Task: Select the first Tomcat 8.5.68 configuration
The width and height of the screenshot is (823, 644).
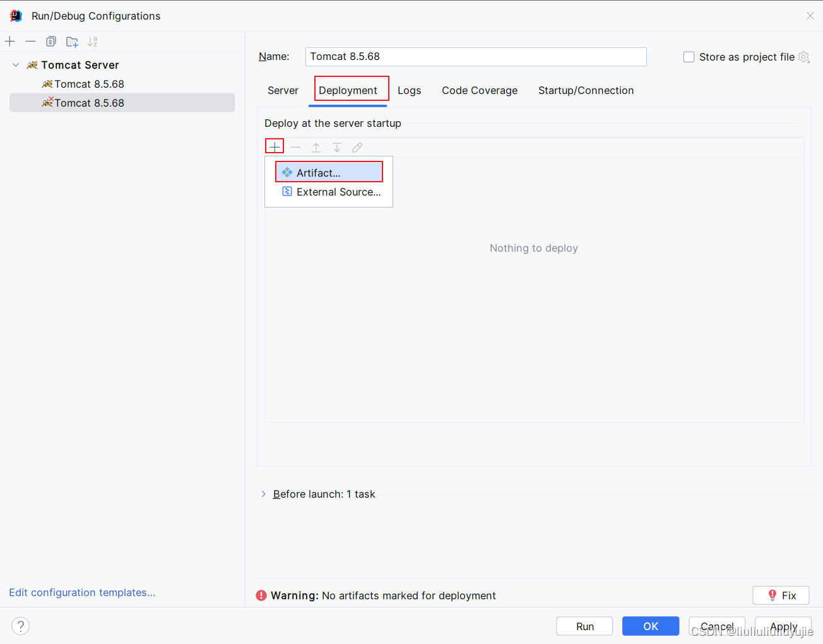Action: pyautogui.click(x=89, y=84)
